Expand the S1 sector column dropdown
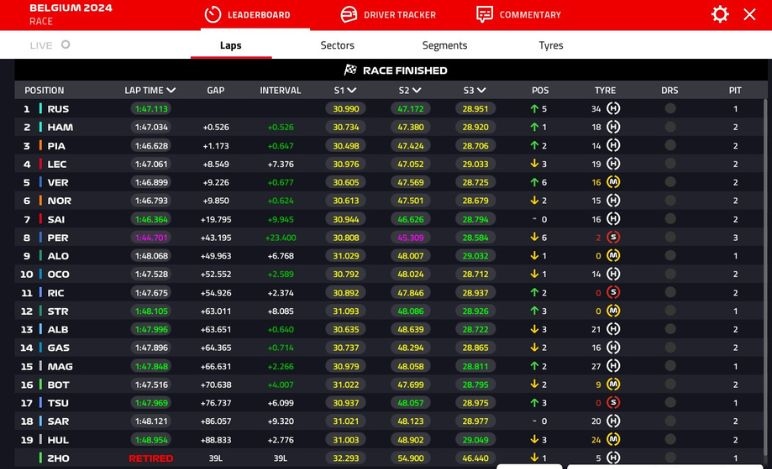Screen dimensions: 772x469 353,90
